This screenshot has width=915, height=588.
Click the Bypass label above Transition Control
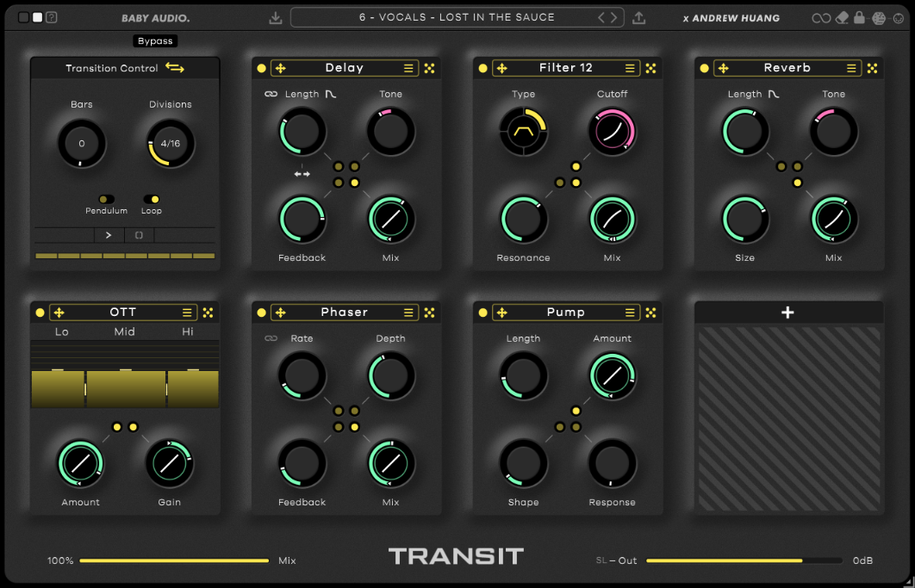(155, 40)
